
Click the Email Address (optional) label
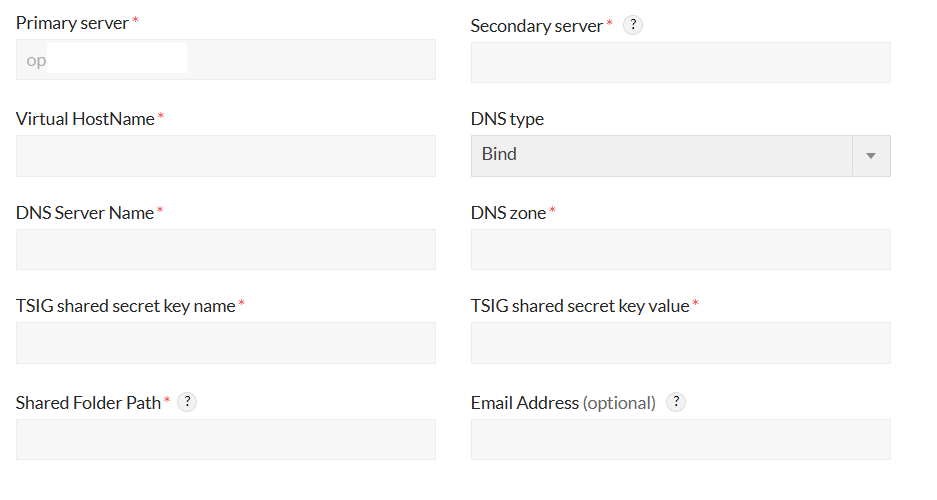[563, 403]
